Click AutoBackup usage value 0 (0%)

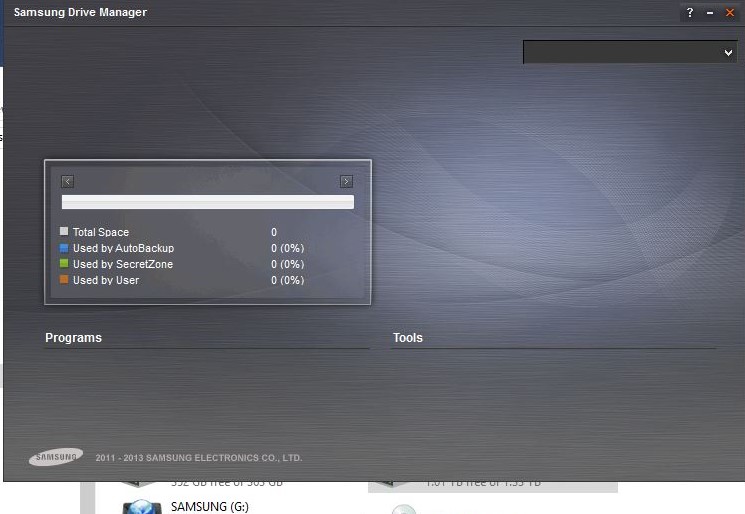pyautogui.click(x=287, y=248)
